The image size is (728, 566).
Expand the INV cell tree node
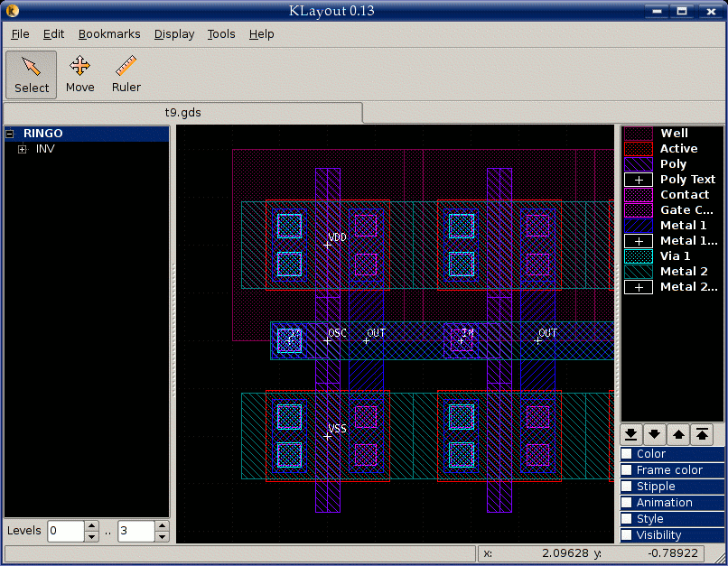(x=23, y=149)
